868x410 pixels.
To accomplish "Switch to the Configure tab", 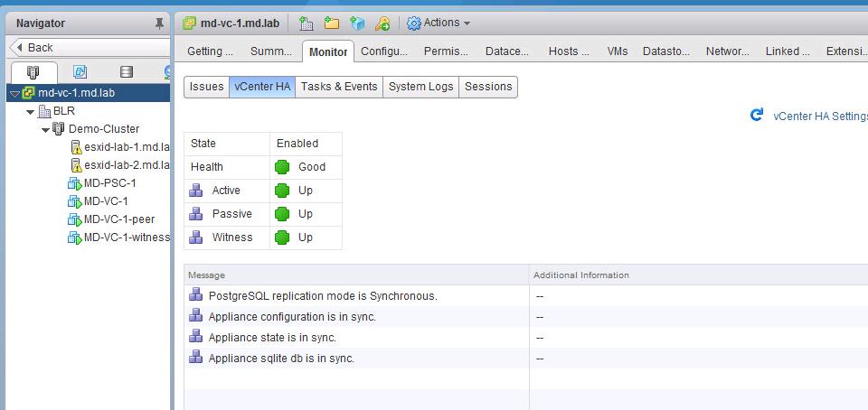I will pyautogui.click(x=384, y=51).
